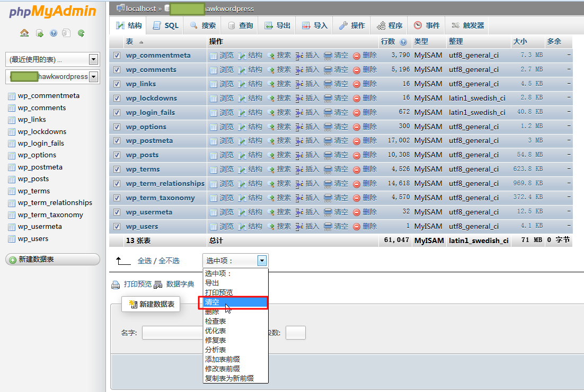Open the help question mark icon
Screen dimensions: 584x392
coord(54,33)
